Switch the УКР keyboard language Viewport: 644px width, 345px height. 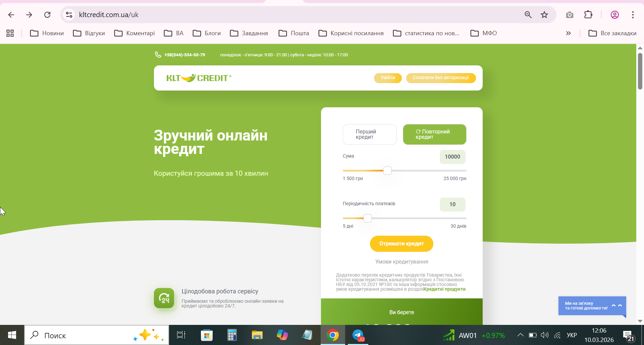point(572,335)
